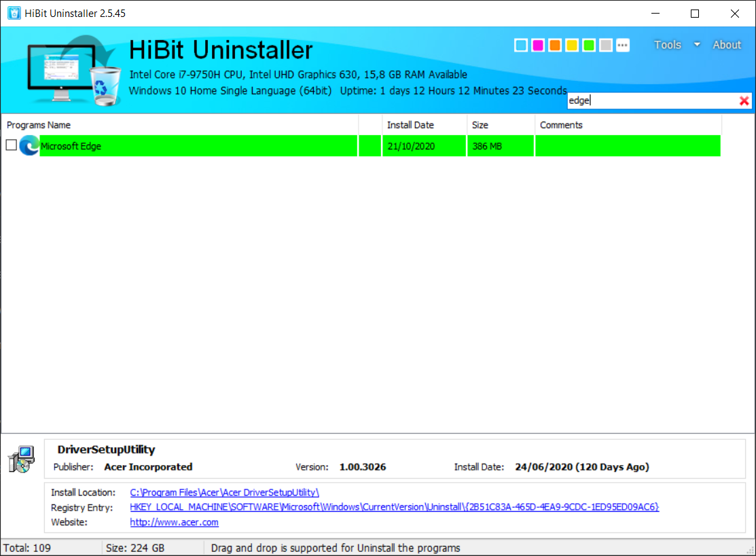This screenshot has width=756, height=556.
Task: Click the 'DriverSetupUtility' program title
Action: click(x=106, y=449)
